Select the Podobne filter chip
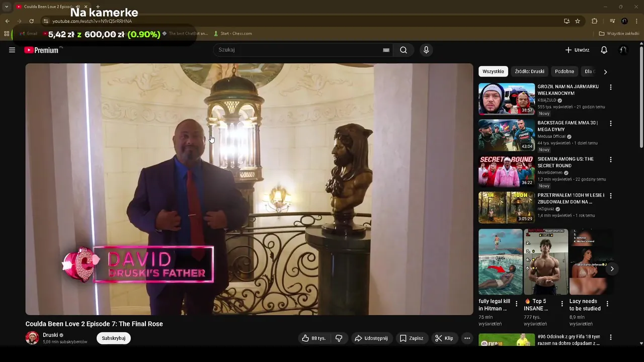The image size is (644, 362). click(565, 71)
